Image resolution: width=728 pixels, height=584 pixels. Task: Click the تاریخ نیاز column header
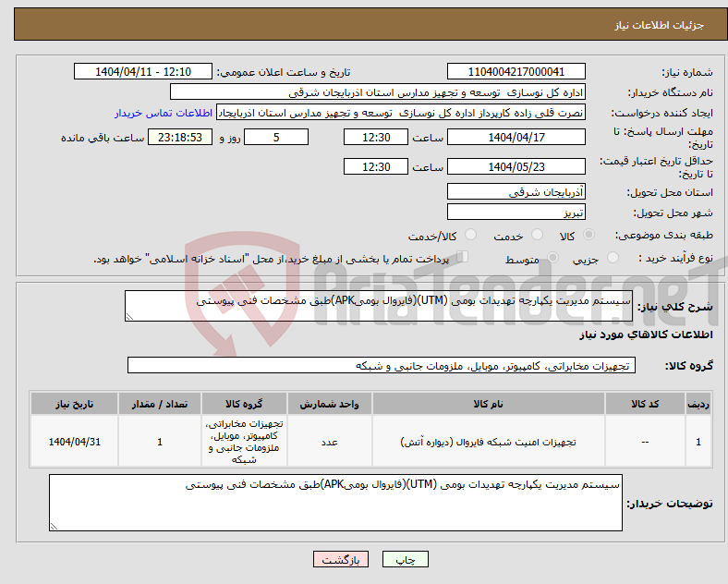[x=74, y=404]
